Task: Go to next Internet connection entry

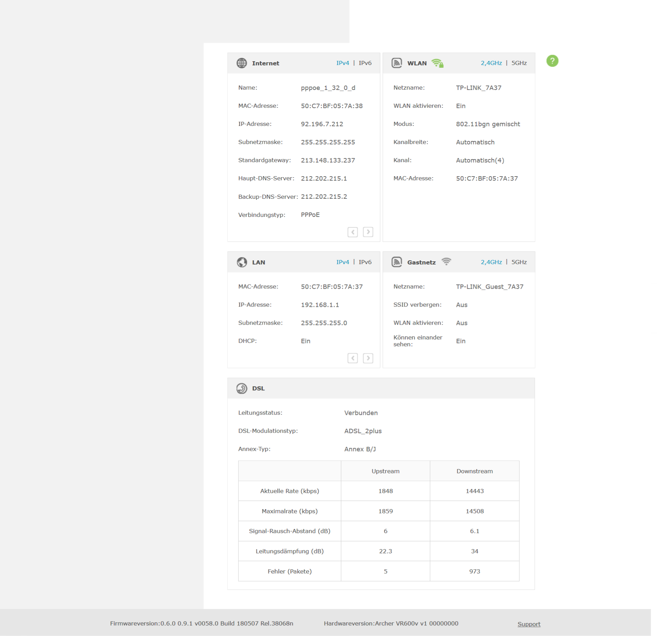Action: (368, 232)
